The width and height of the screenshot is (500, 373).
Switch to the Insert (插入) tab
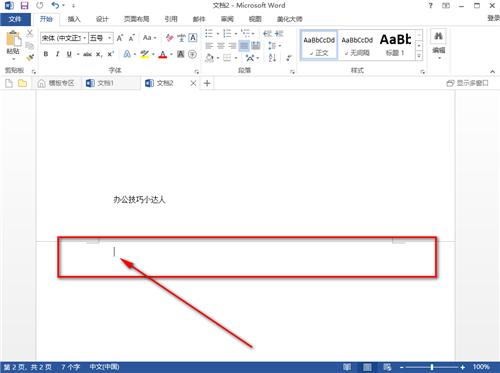(74, 19)
